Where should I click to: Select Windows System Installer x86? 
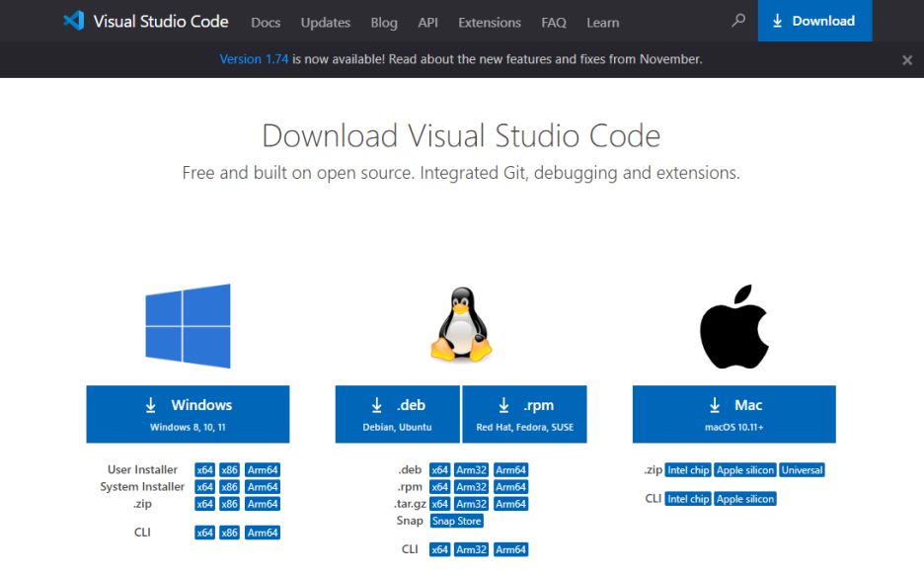[x=229, y=487]
